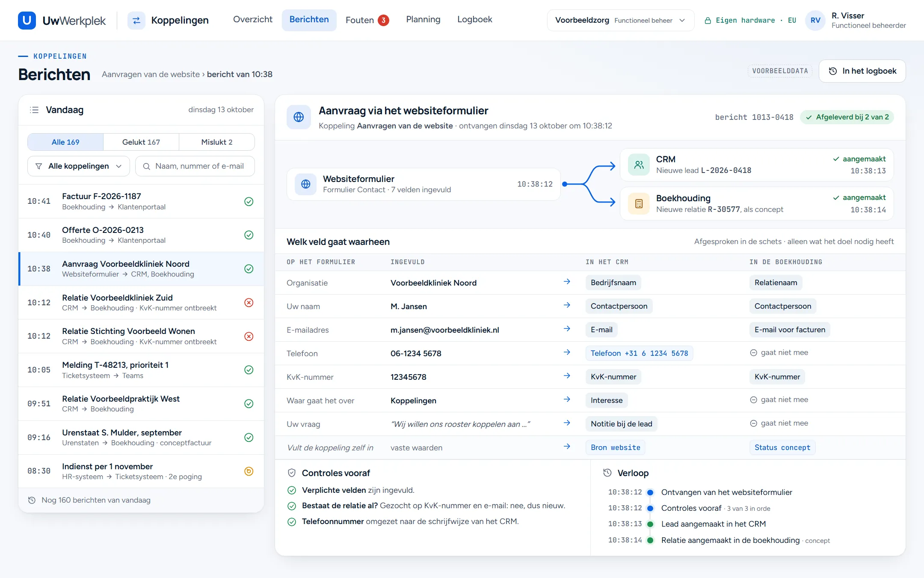Click the history icon beside Verloop
The image size is (924, 578).
coord(607,473)
